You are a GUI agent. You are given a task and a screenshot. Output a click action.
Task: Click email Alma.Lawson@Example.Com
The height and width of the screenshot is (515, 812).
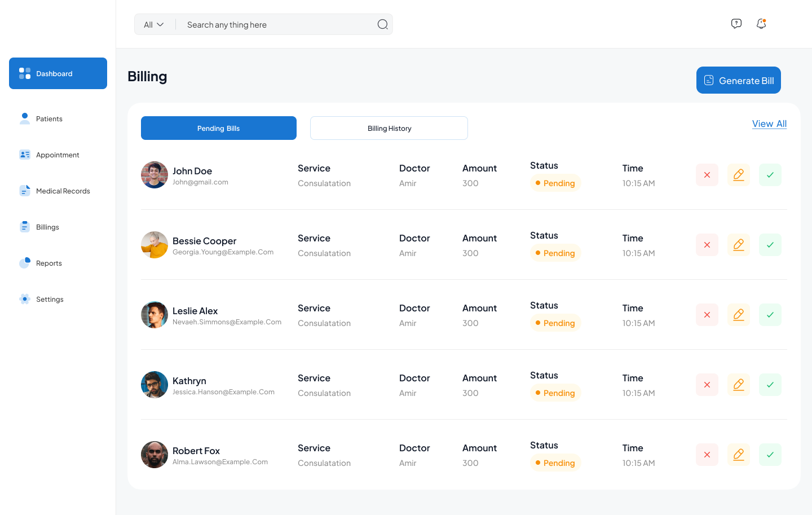220,462
